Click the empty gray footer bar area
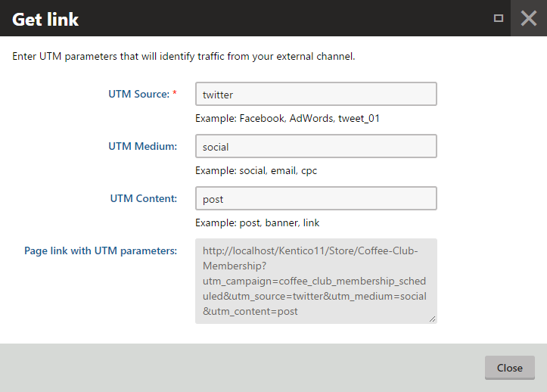This screenshot has width=547, height=392. click(x=242, y=368)
